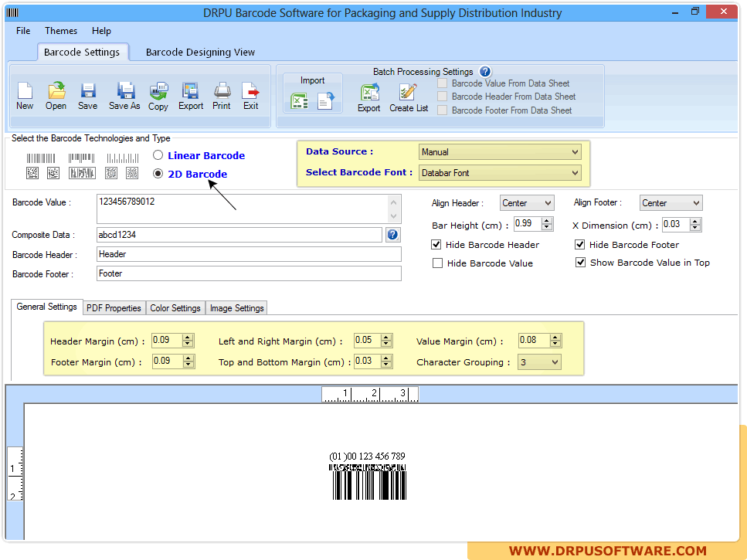Click the Barcode Value text field
Screen dimensions: 747x560
(x=249, y=209)
